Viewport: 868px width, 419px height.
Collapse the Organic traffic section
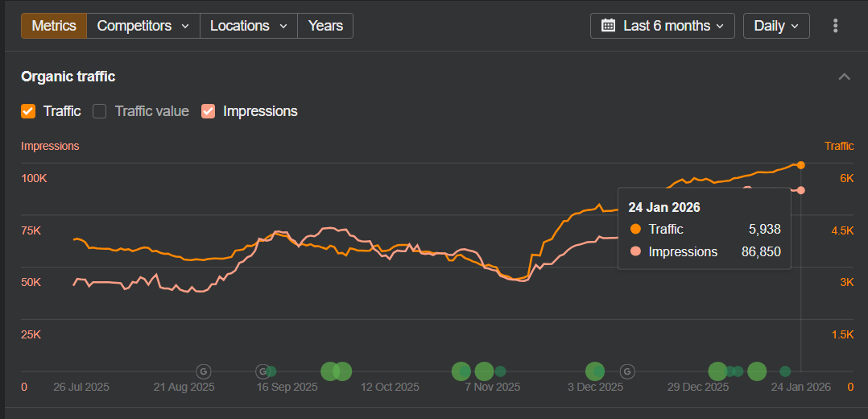tap(844, 77)
